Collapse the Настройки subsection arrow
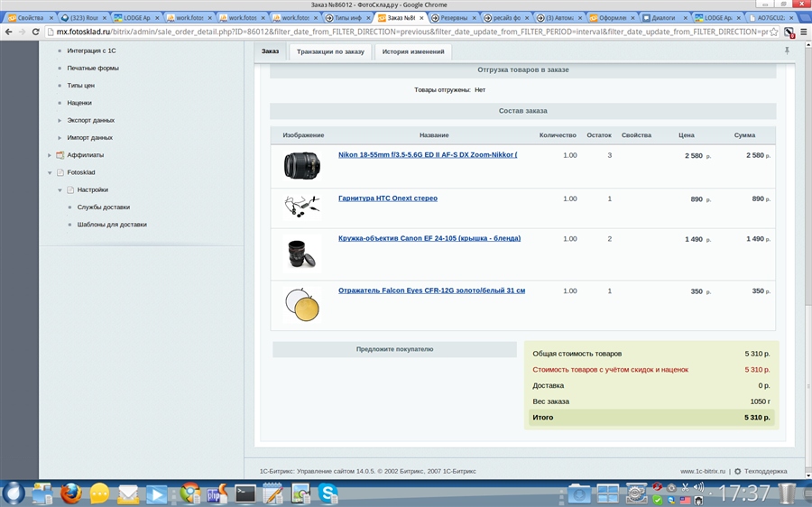This screenshot has height=507, width=812. pos(60,189)
